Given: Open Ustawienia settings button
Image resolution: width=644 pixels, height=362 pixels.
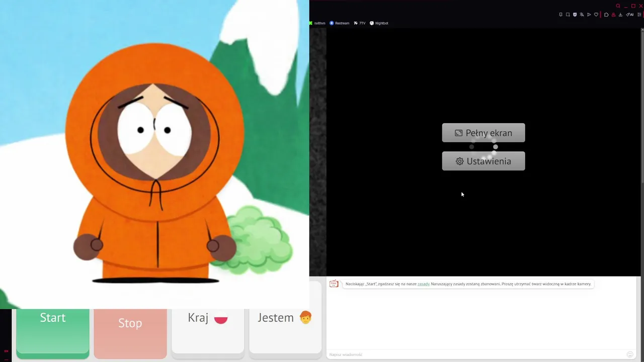Looking at the screenshot, I should coord(484,161).
